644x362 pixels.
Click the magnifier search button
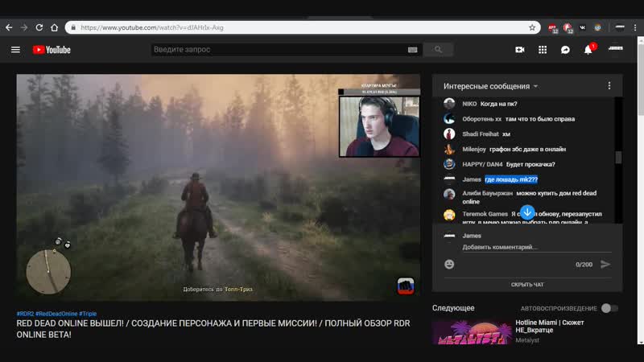pos(438,50)
